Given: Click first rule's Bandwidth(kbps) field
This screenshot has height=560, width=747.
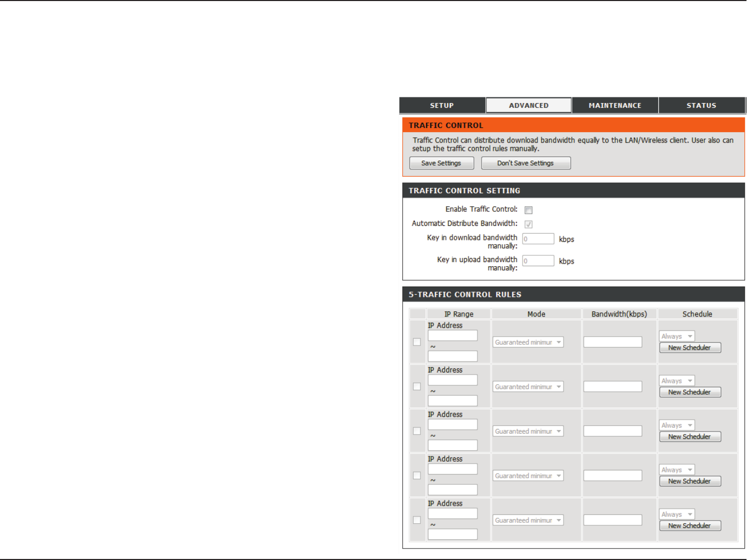Looking at the screenshot, I should click(613, 342).
